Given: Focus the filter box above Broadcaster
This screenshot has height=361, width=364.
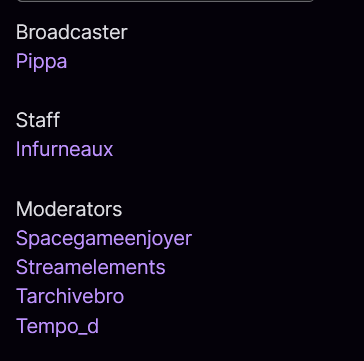Looking at the screenshot, I should coord(165,1).
